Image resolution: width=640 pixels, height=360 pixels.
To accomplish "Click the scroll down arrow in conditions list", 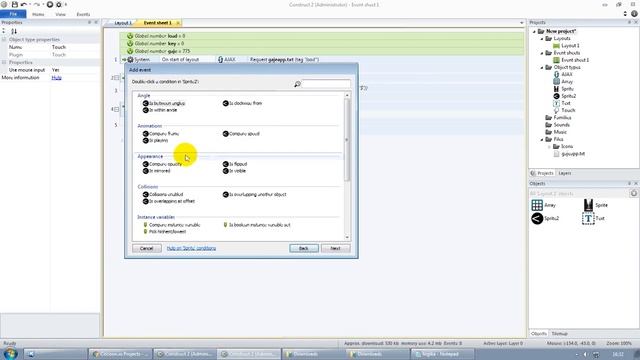I will coord(347,237).
